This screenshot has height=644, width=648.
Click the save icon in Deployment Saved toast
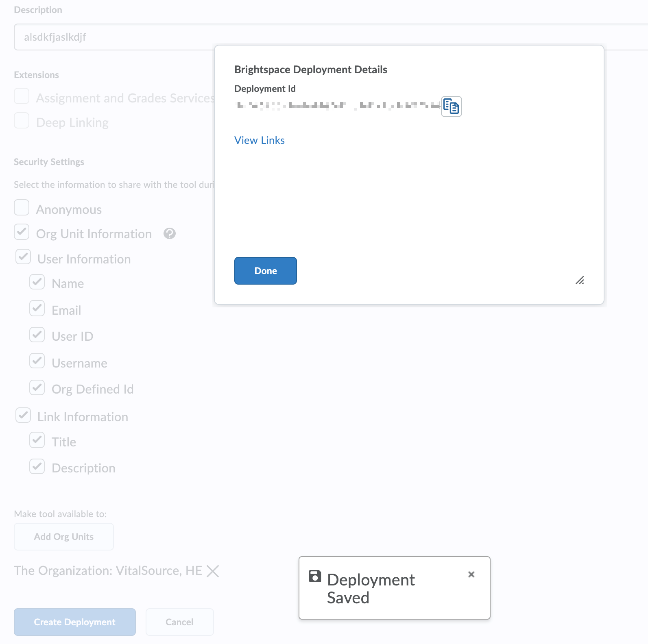pyautogui.click(x=314, y=577)
